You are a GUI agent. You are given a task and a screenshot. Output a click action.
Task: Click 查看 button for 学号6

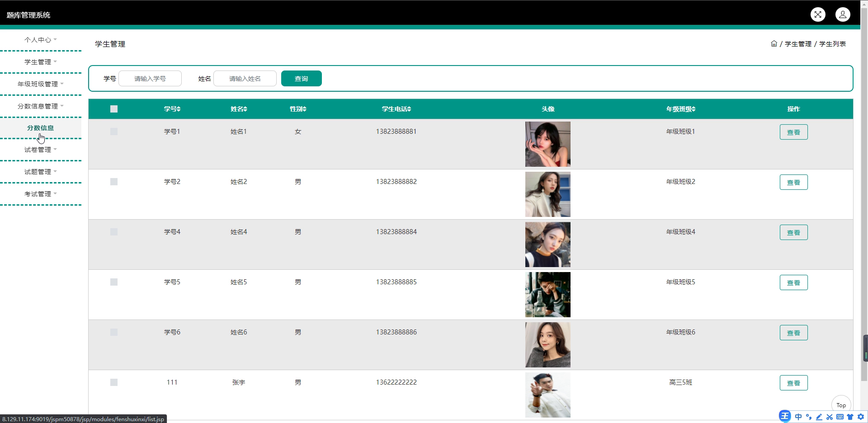pos(793,333)
